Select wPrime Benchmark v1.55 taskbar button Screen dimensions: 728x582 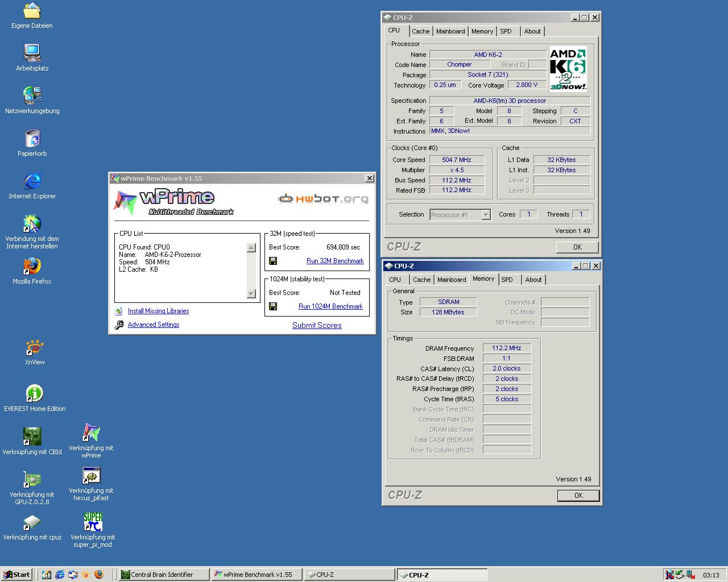(x=256, y=575)
